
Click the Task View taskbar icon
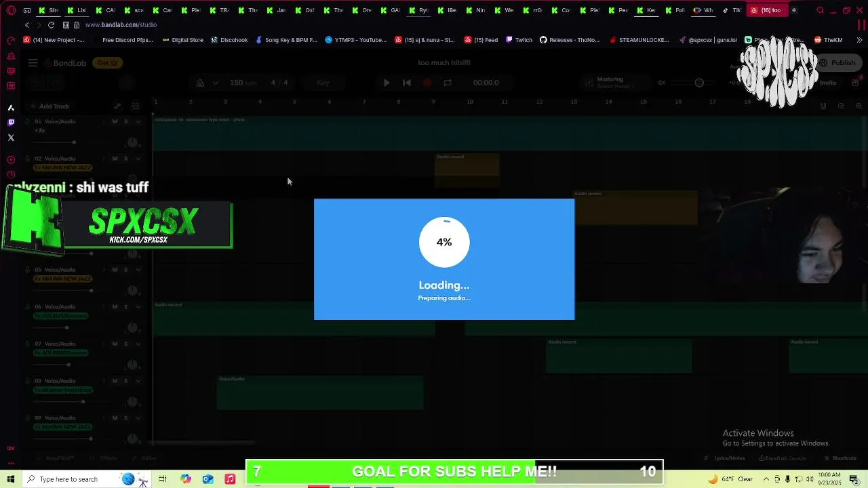tap(163, 479)
